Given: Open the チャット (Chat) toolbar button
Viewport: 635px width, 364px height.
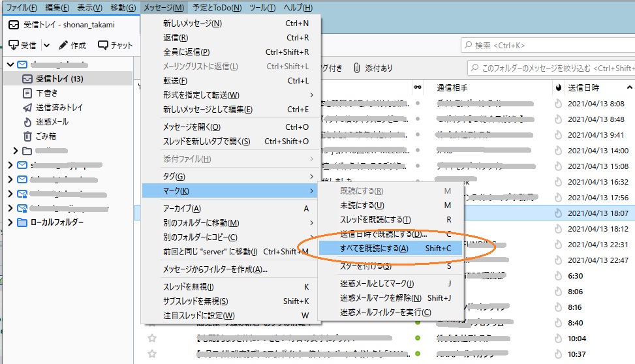Looking at the screenshot, I should tap(103, 45).
